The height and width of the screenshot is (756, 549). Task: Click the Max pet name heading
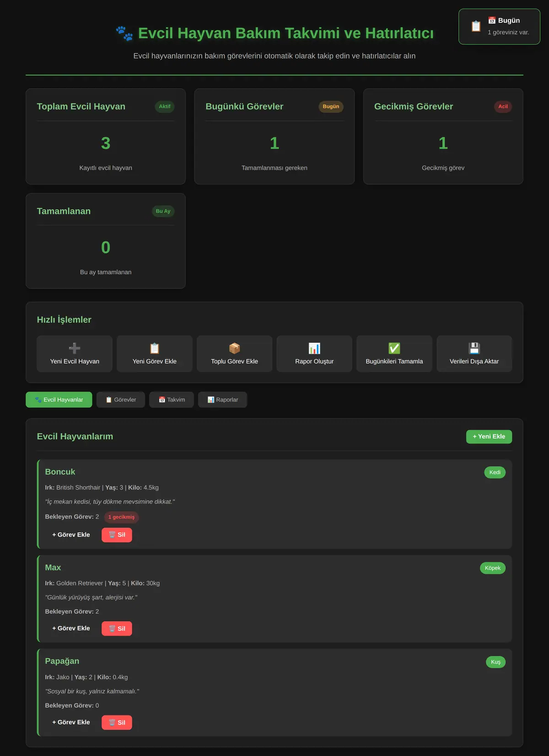(x=53, y=567)
